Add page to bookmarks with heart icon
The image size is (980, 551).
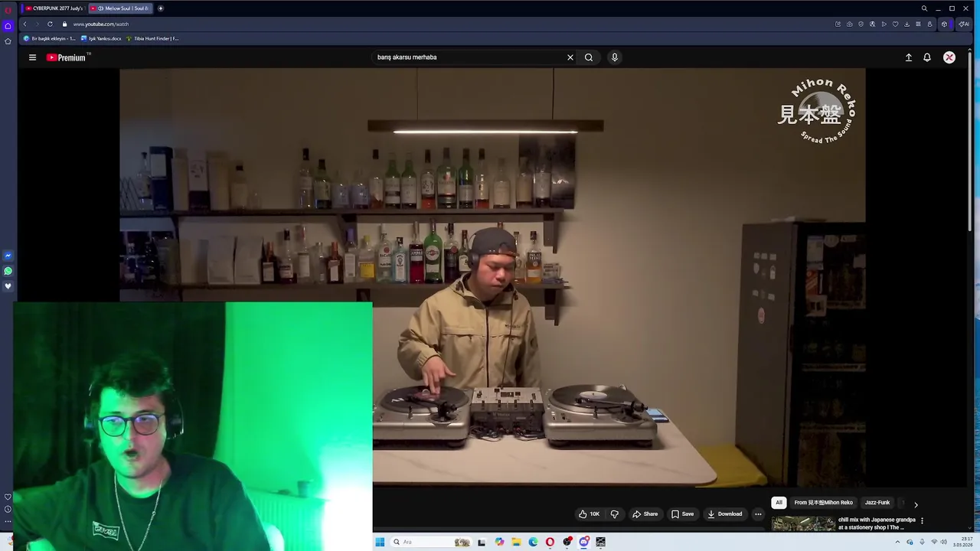pyautogui.click(x=895, y=24)
